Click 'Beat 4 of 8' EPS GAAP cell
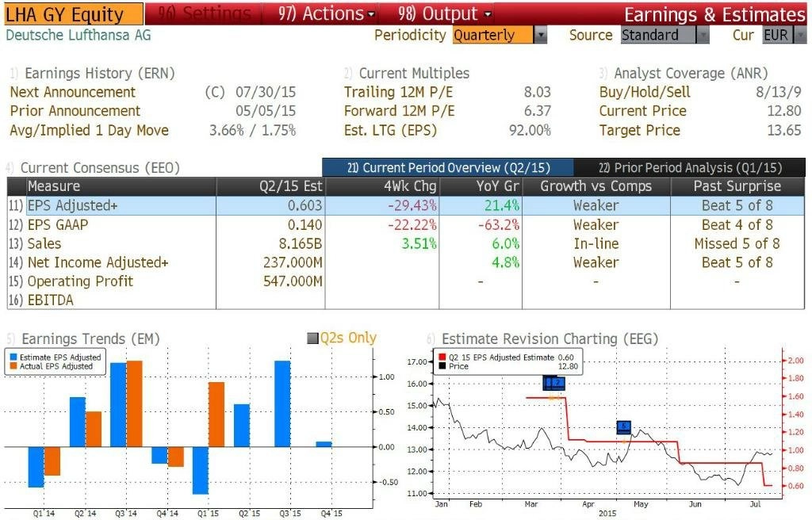Image resolution: width=812 pixels, height=520 pixels. coord(737,225)
